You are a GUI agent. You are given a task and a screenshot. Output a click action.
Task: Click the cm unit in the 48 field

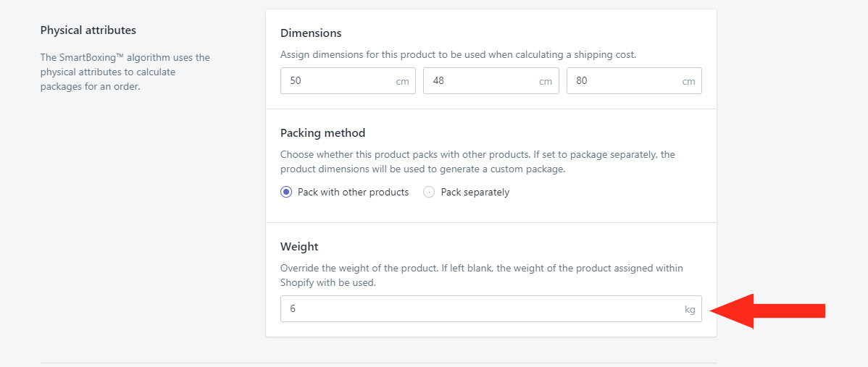(x=546, y=81)
